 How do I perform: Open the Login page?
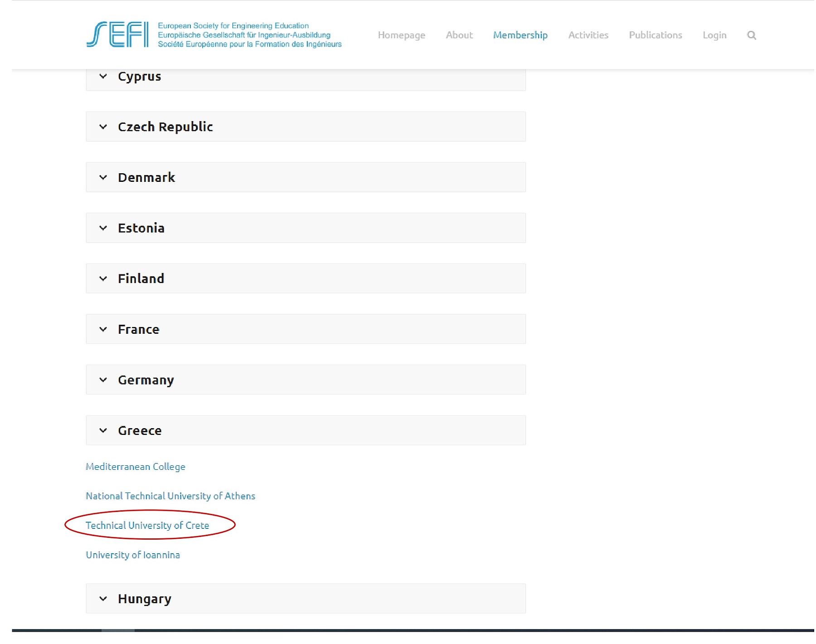click(714, 35)
